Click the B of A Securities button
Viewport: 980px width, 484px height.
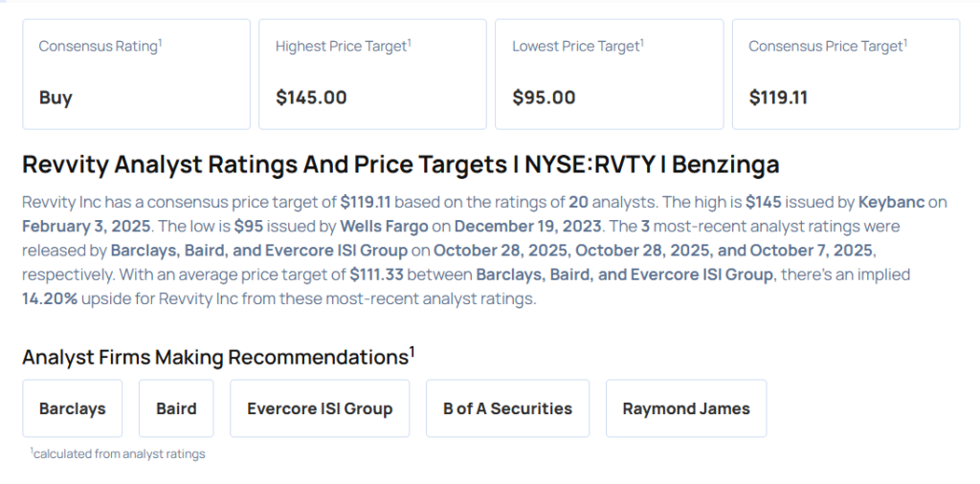click(x=507, y=408)
